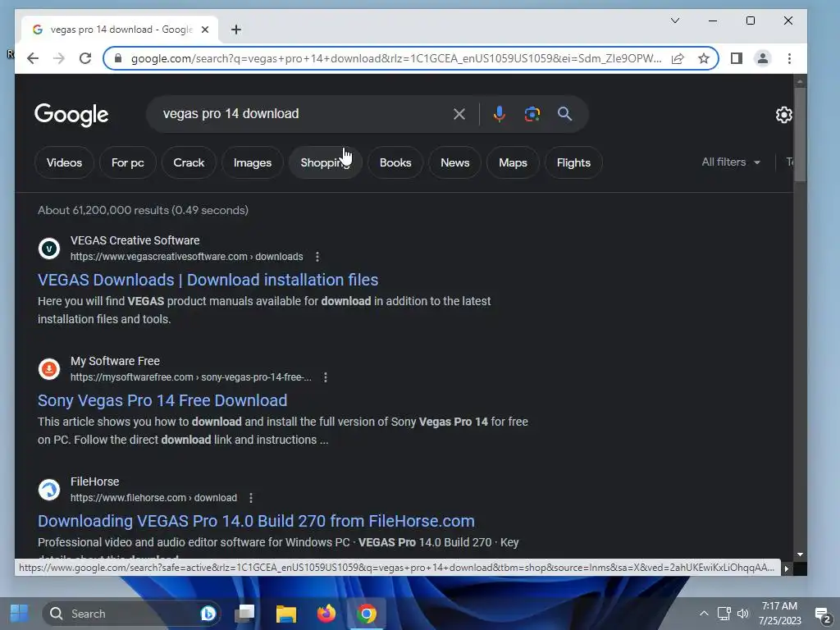Click the vegascreativesoftware.com URL text
This screenshot has height=630, width=840.
click(x=186, y=257)
